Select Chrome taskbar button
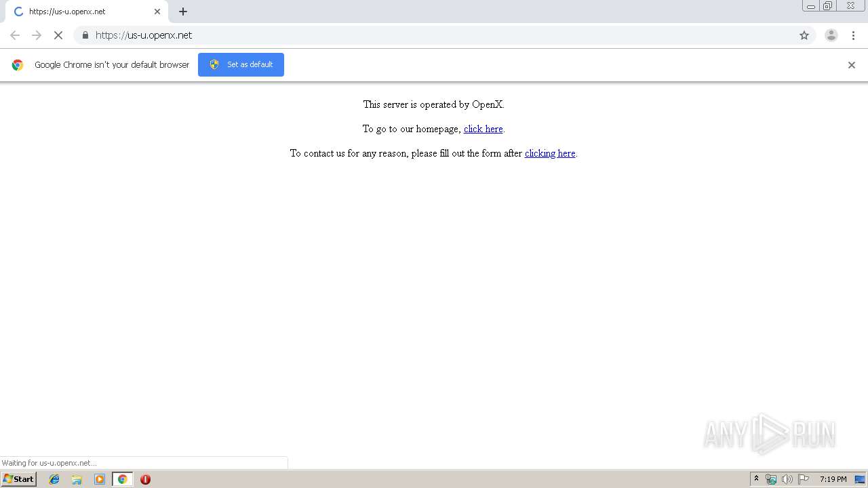The height and width of the screenshot is (488, 868). point(122,479)
